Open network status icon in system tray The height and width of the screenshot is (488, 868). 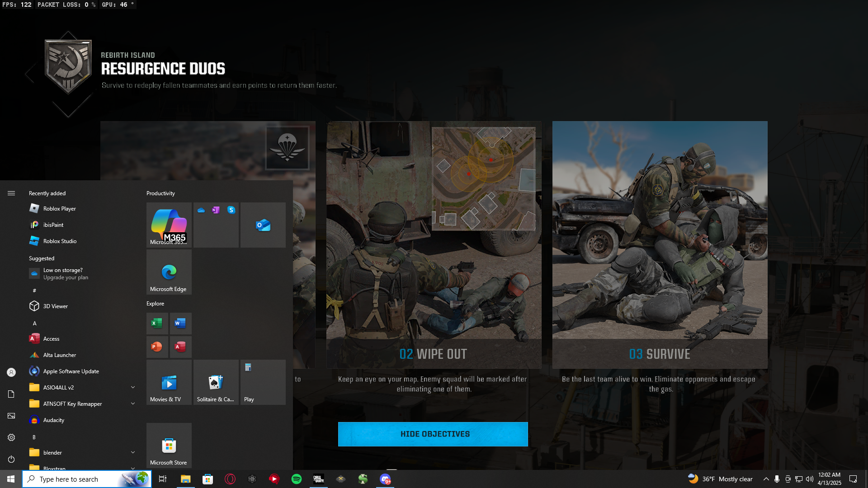(x=799, y=479)
